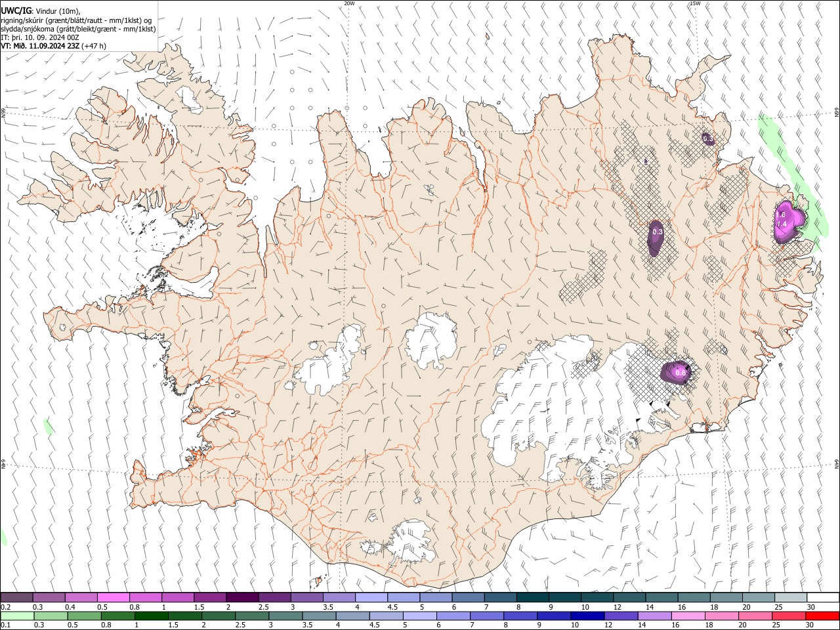Screen dimensions: 840x630
Task: Click the '15W' longitude label at top
Action: 695,3
